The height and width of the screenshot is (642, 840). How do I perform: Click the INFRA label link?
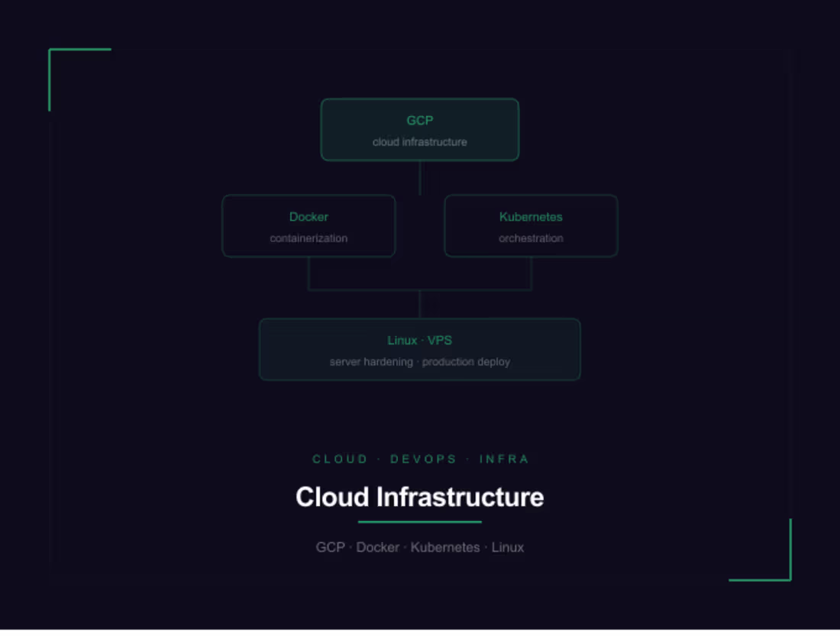tap(504, 459)
